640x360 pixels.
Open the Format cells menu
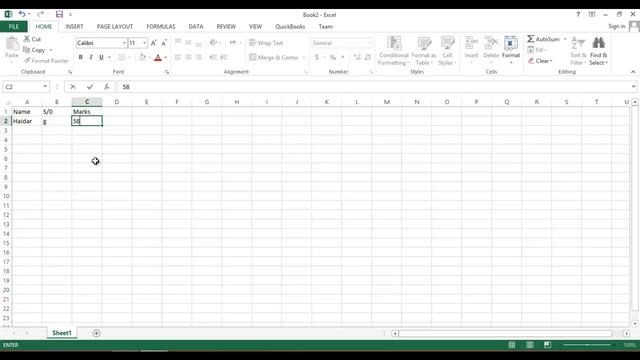click(511, 50)
